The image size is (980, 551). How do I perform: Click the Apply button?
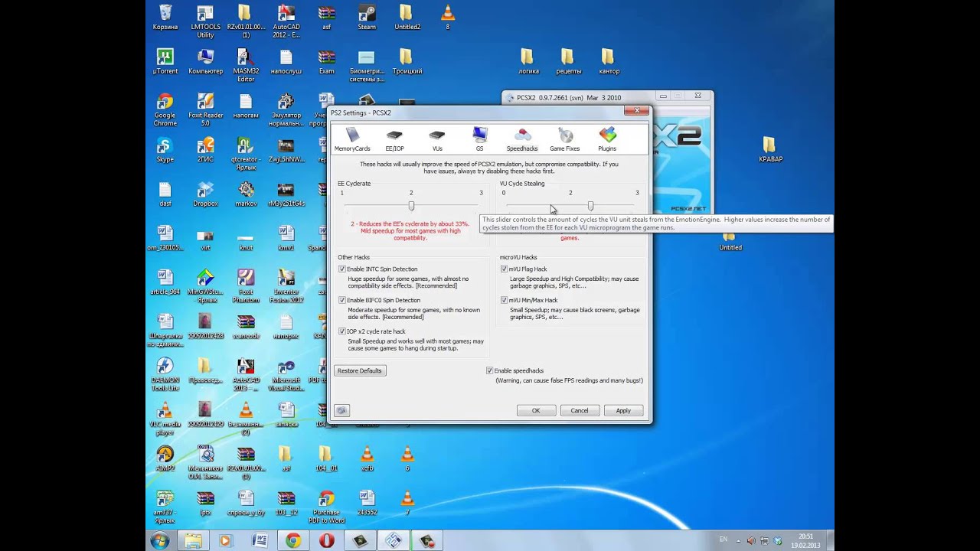tap(623, 411)
